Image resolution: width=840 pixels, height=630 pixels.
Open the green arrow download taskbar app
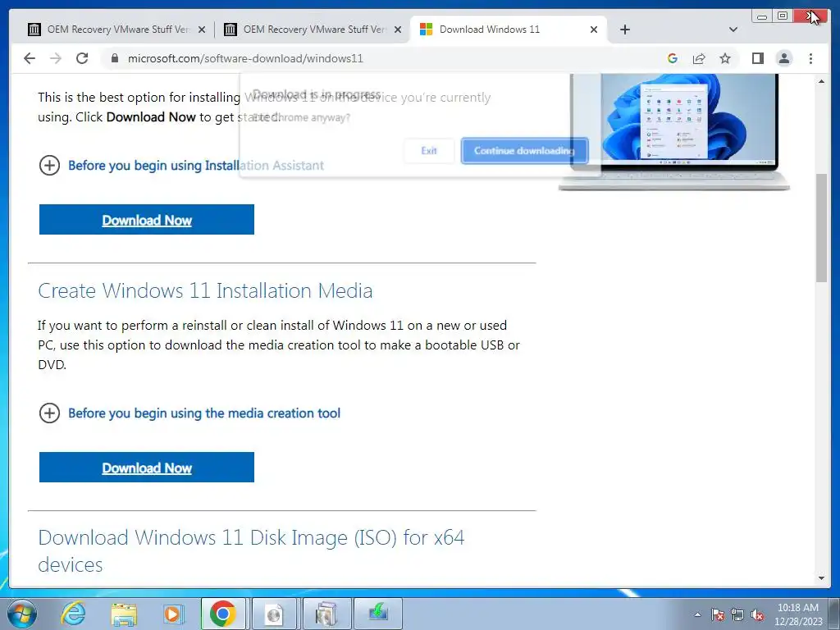click(x=378, y=614)
